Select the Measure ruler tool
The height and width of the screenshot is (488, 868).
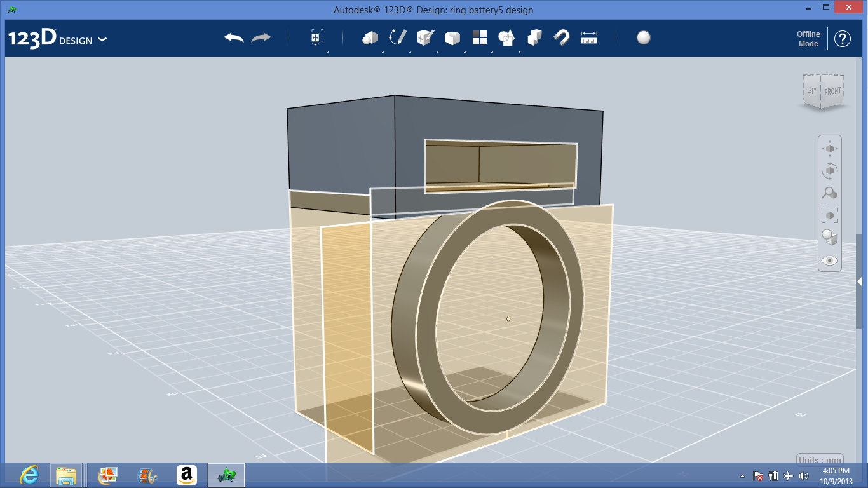point(589,37)
